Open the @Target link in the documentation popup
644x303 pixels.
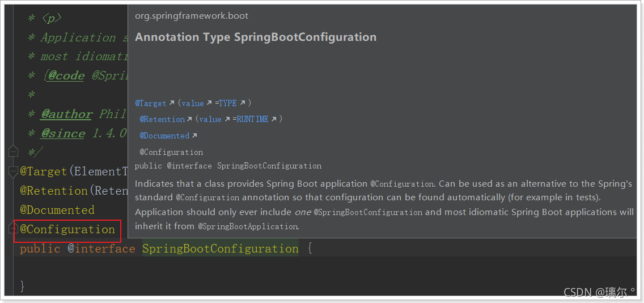pos(151,103)
